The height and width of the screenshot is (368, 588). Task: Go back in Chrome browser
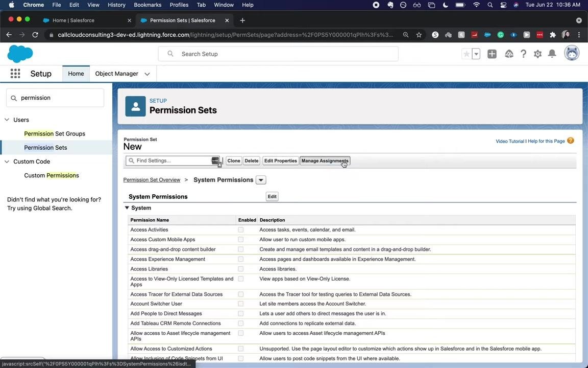click(x=9, y=35)
